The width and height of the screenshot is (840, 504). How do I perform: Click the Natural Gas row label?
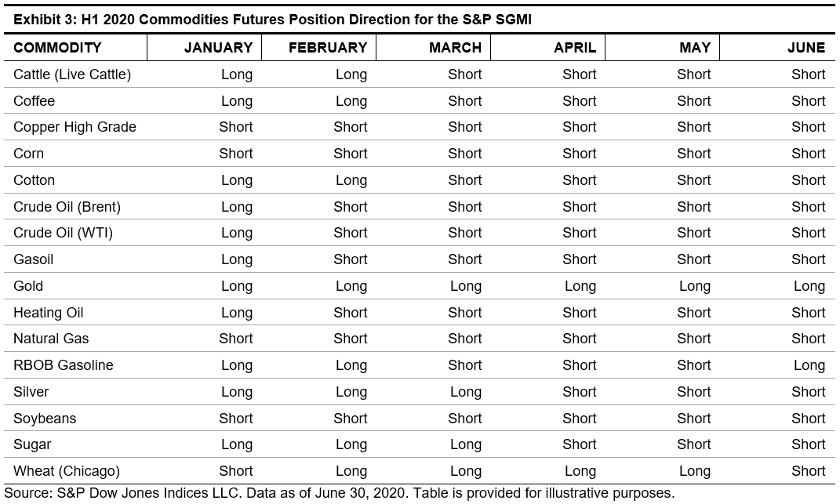tap(51, 339)
